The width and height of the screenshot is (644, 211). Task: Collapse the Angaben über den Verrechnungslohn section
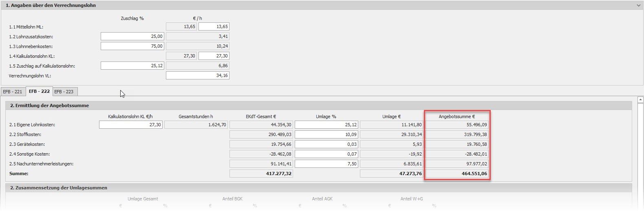point(638,5)
